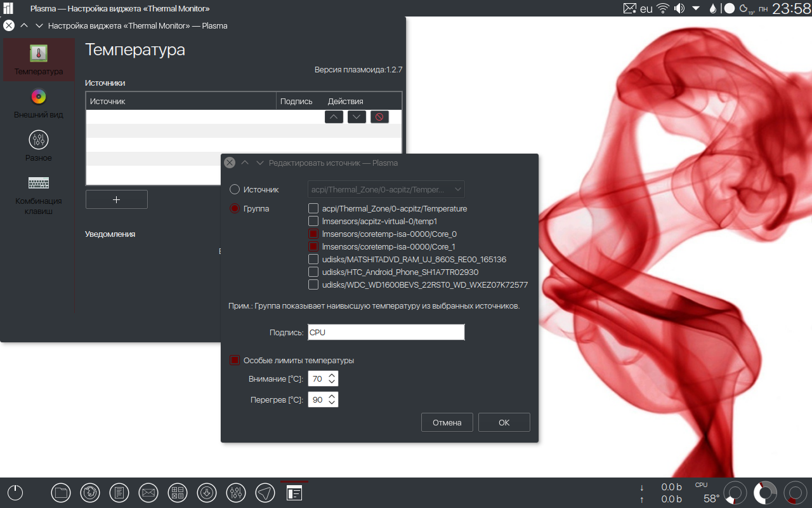
Task: Open the volume control tray icon
Action: 679,8
